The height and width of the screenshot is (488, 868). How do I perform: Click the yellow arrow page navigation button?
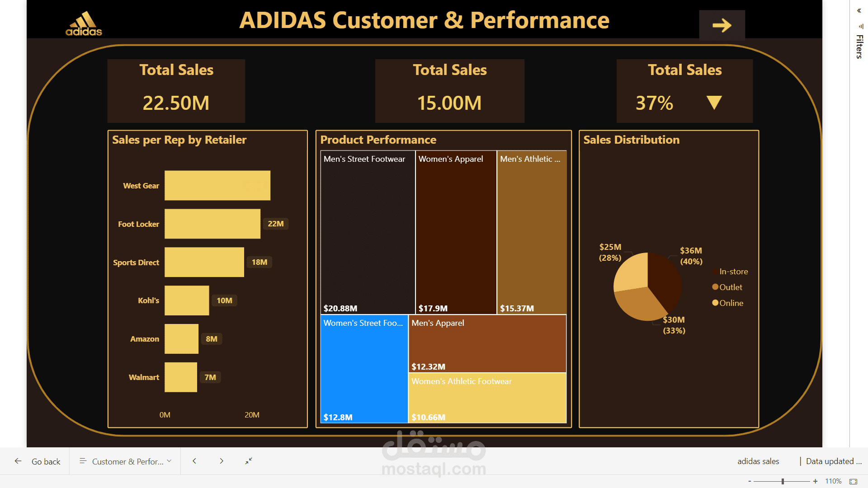coord(722,25)
